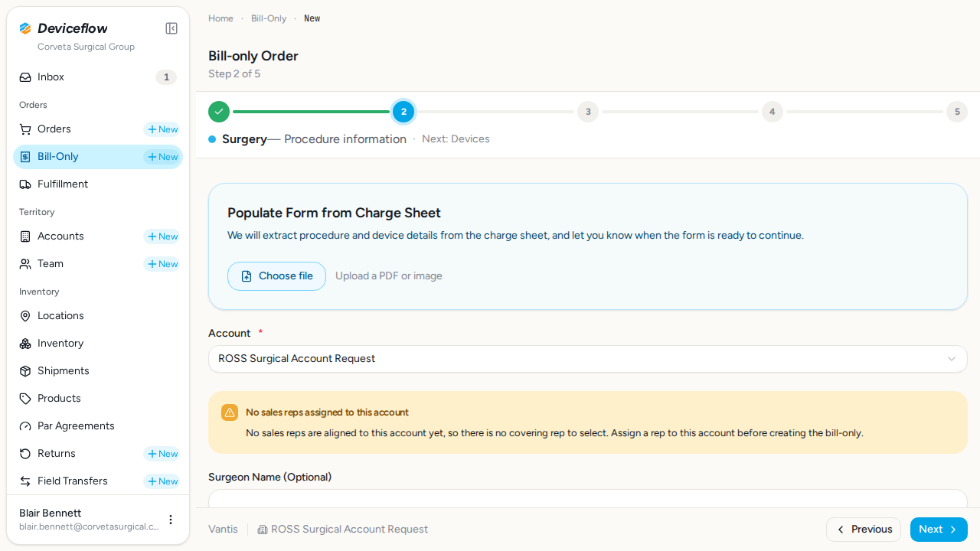This screenshot has height=551, width=980.
Task: Click Bill-Only breadcrumb link
Action: click(x=269, y=18)
